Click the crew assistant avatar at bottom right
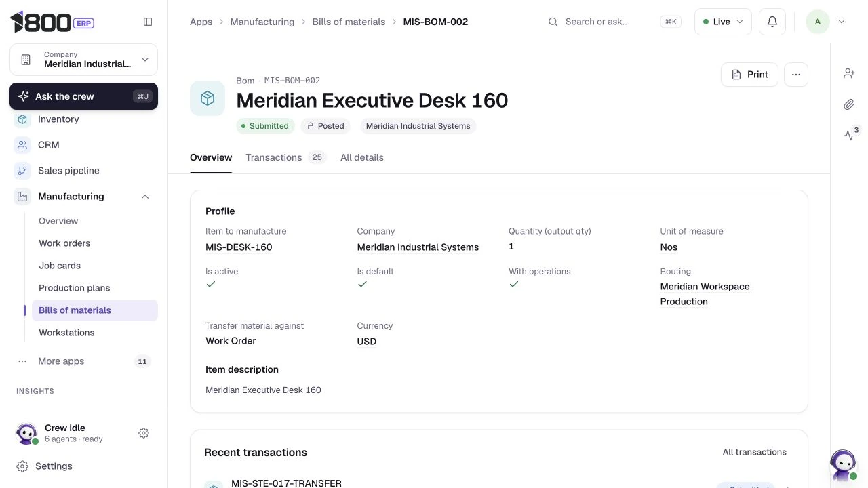The image size is (868, 488). (x=844, y=464)
